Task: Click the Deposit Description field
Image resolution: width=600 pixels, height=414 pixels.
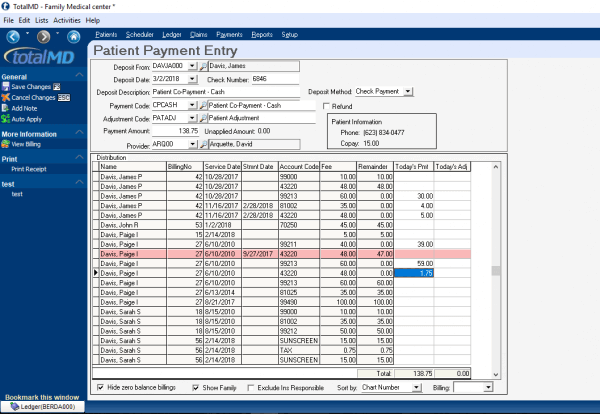Action: pyautogui.click(x=226, y=92)
